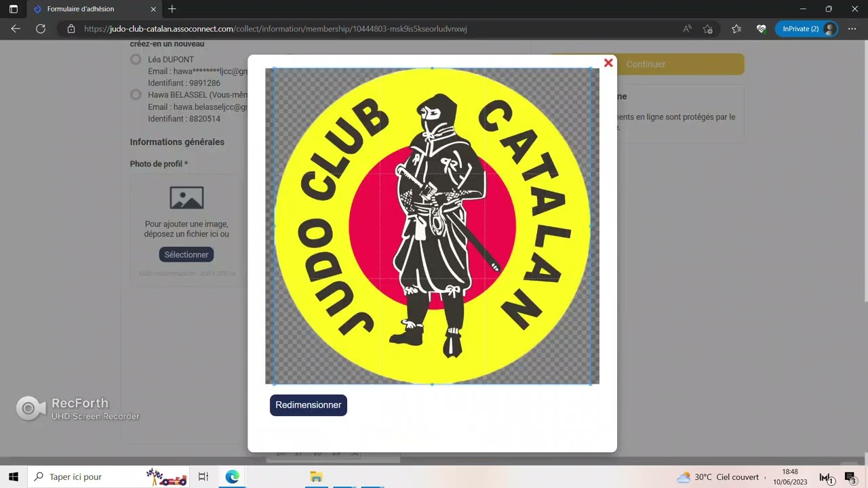The height and width of the screenshot is (488, 868).
Task: Click the Judo Club Catalan logo image
Action: pyautogui.click(x=433, y=226)
